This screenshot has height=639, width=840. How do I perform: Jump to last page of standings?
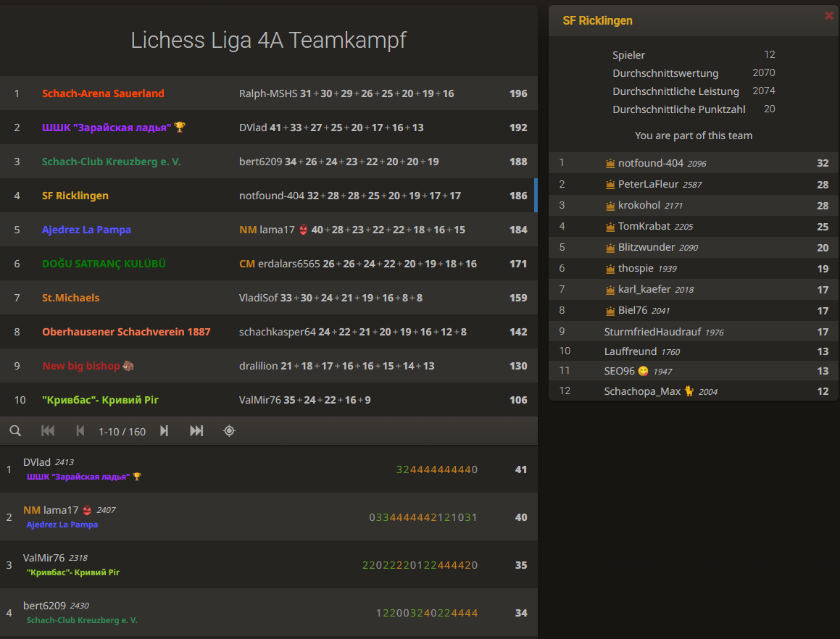(x=196, y=431)
